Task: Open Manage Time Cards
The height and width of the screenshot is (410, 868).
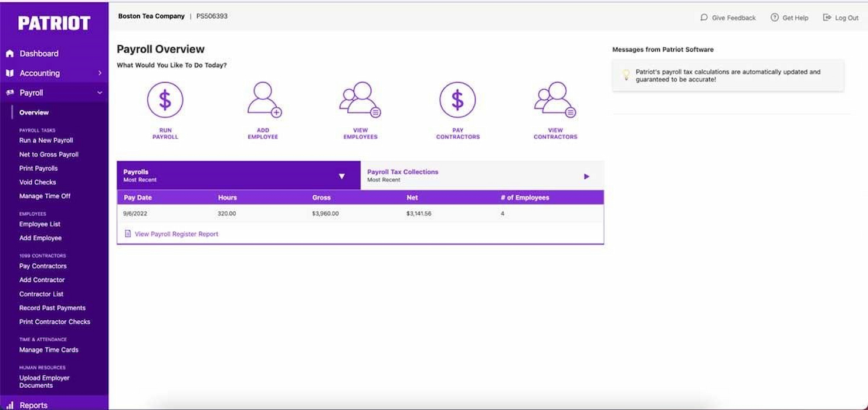Action: click(x=49, y=350)
